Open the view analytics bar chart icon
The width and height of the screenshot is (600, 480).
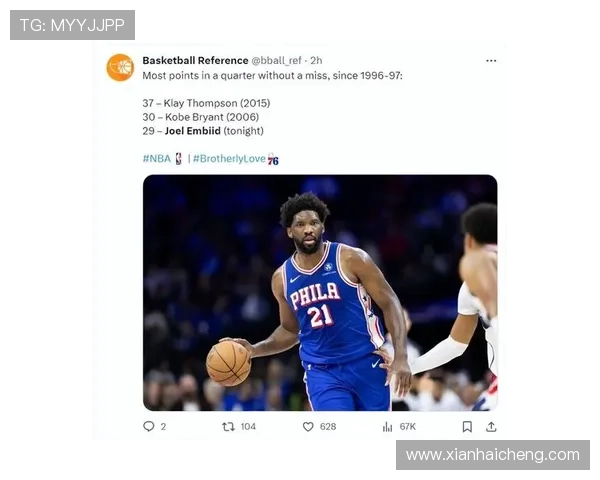[x=387, y=426]
